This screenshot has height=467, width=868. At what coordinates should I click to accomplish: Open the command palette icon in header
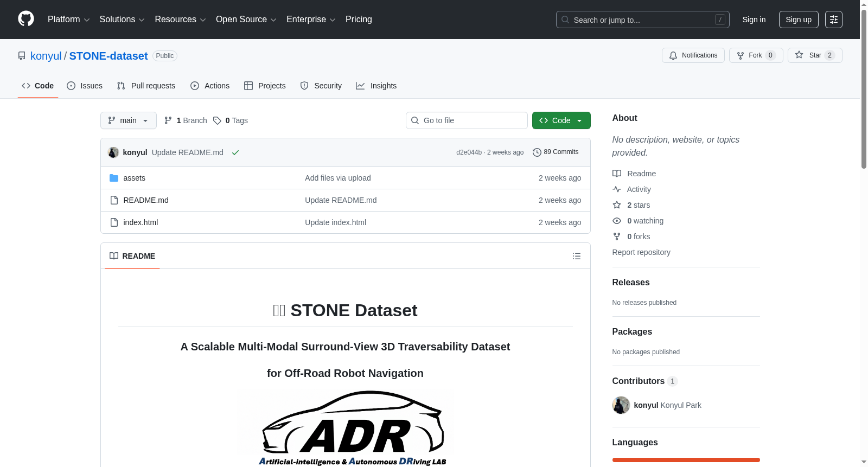[833, 20]
